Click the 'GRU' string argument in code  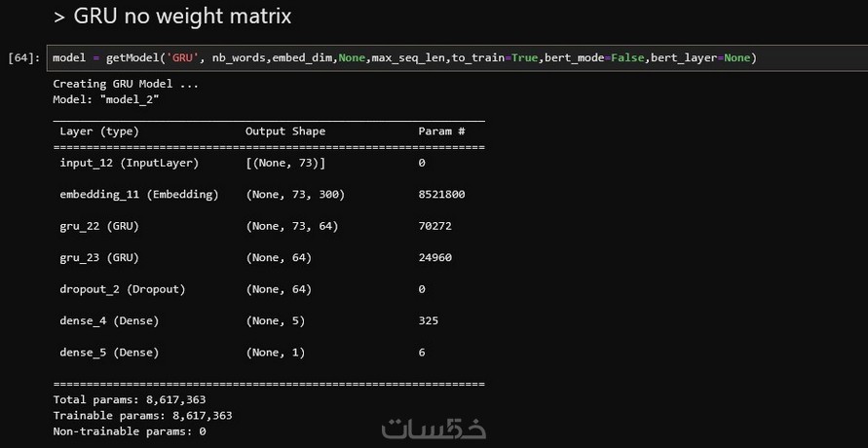tap(182, 58)
